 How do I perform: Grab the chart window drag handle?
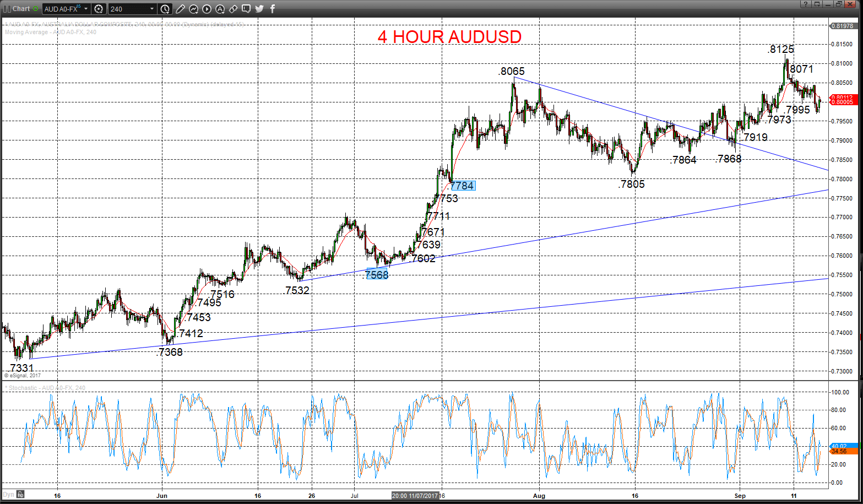[x=7, y=9]
